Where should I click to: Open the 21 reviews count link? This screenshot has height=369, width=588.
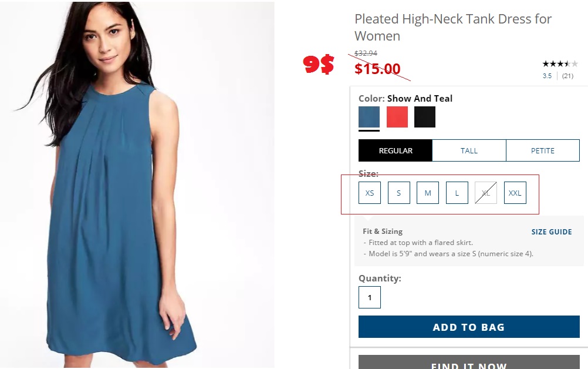[567, 76]
